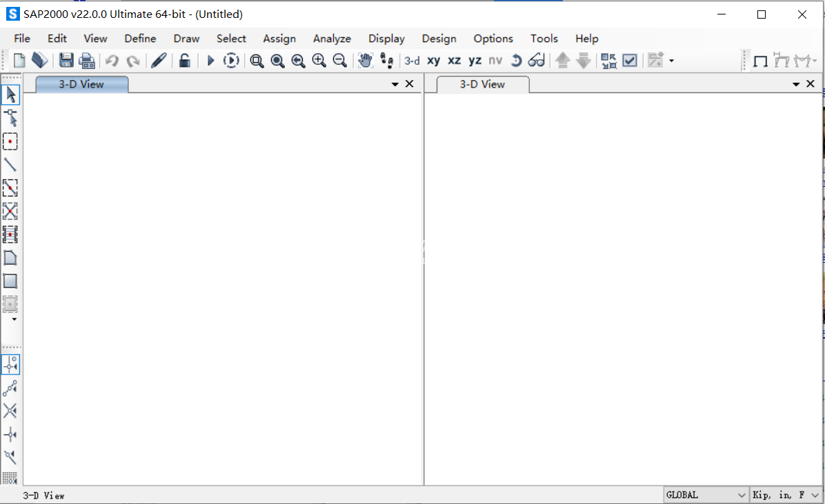Restore full view with zoom icon
The width and height of the screenshot is (825, 504).
pyautogui.click(x=277, y=61)
